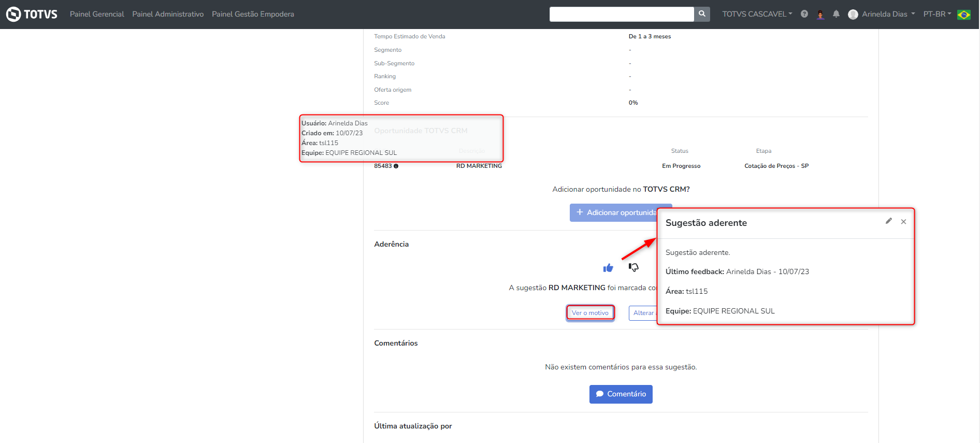Click the search magnifier button
Viewport: 980px width, 443px height.
(702, 14)
